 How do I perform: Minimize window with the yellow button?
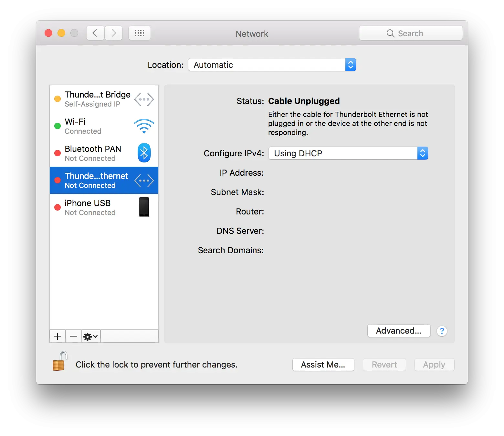61,33
